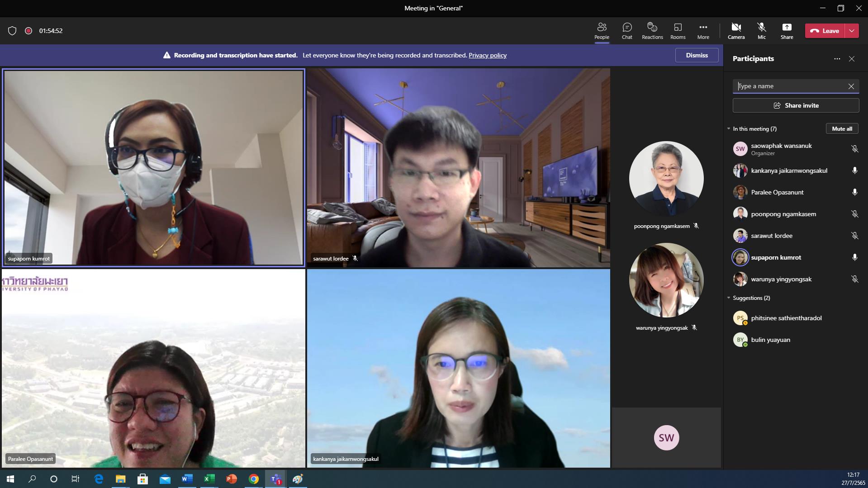Collapse the In this meeting section
Viewport: 868px width, 488px height.
(x=729, y=129)
